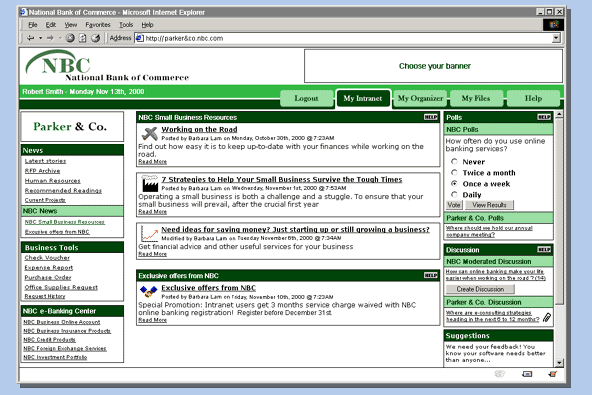Click HELP icon in Exclusive offers header
592x395 pixels.
click(430, 275)
